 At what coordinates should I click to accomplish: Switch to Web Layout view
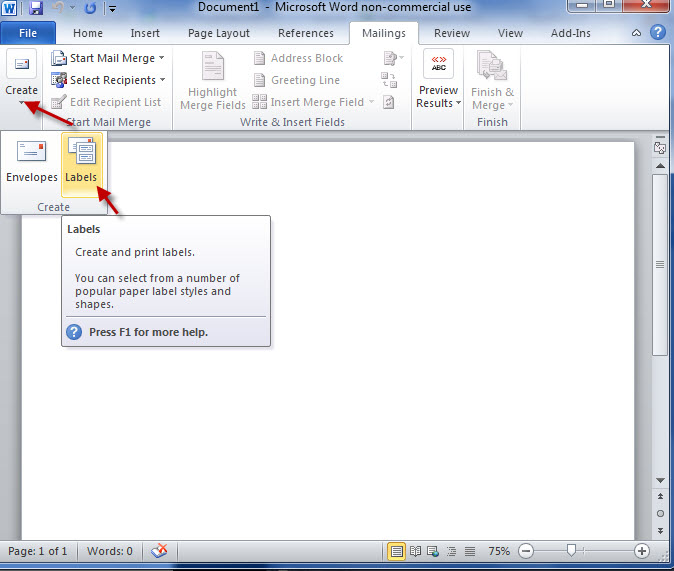(x=433, y=551)
